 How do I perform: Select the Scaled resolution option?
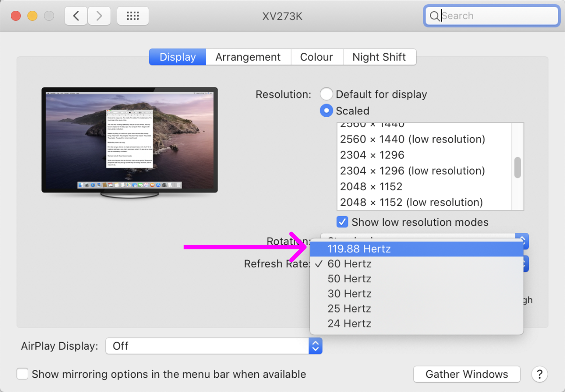click(326, 111)
